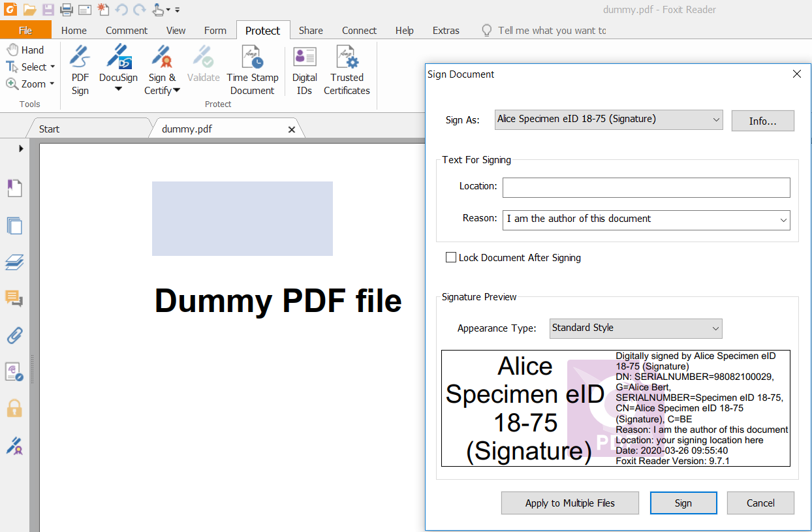
Task: Close the dummy.pdf document tab
Action: (292, 129)
